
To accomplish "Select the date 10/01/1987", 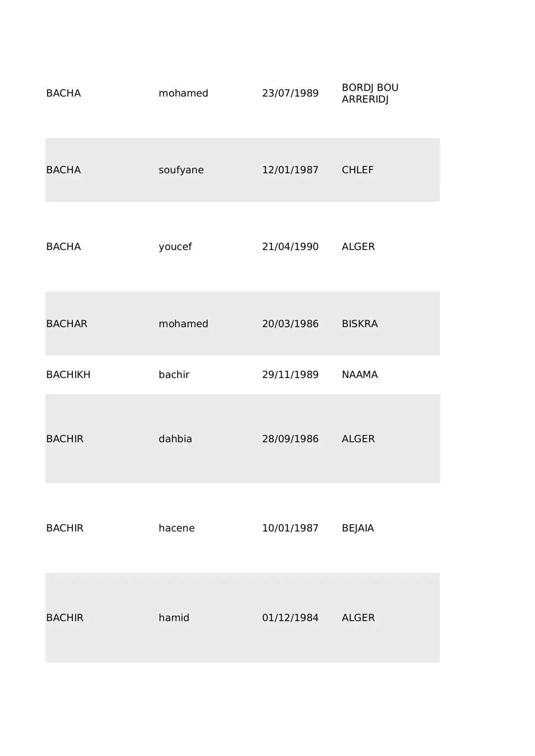I will coord(290,528).
